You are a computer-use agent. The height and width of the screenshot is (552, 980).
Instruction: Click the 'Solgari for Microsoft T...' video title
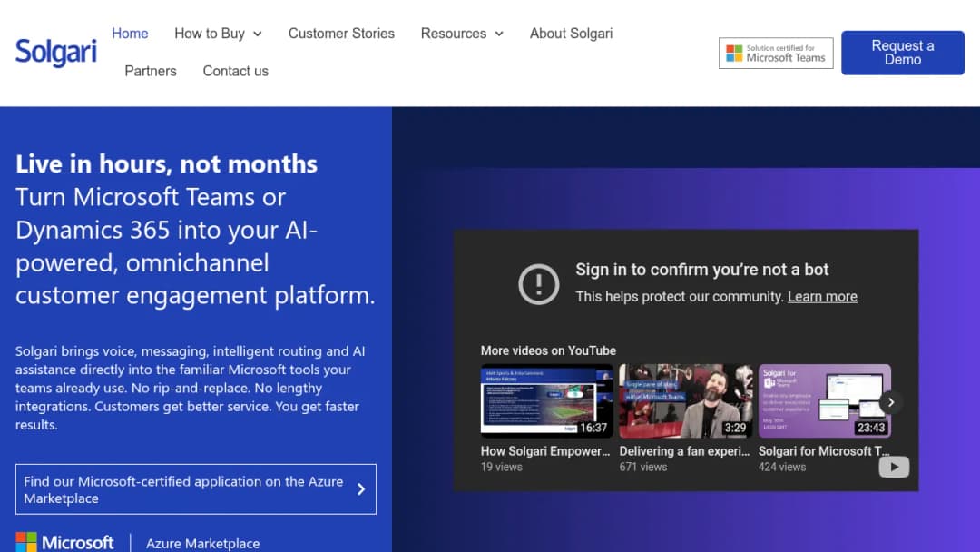click(x=824, y=451)
